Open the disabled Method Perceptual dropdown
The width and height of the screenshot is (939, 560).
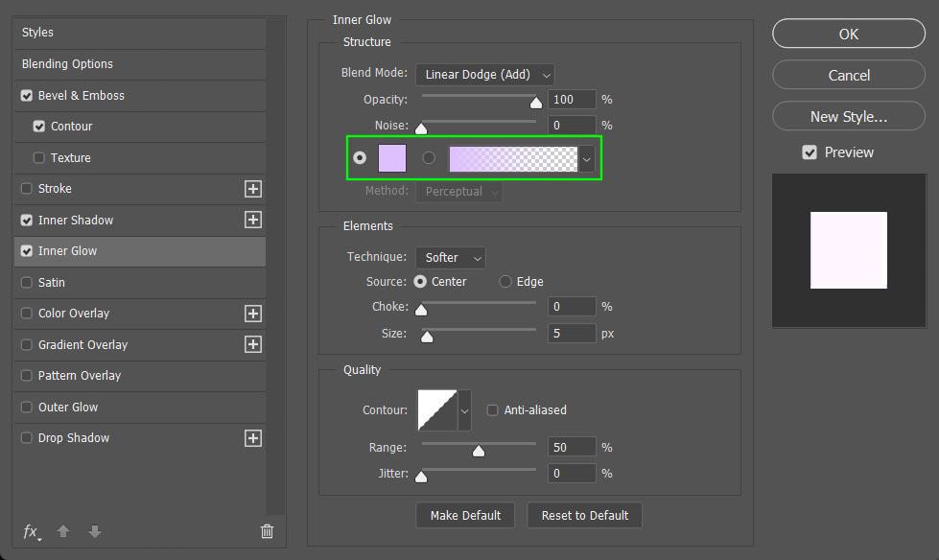[458, 192]
